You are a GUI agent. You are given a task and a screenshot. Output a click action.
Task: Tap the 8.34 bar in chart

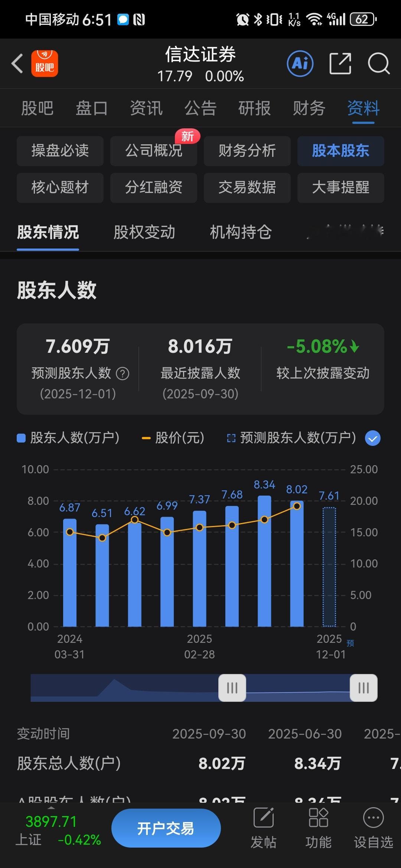point(264,561)
